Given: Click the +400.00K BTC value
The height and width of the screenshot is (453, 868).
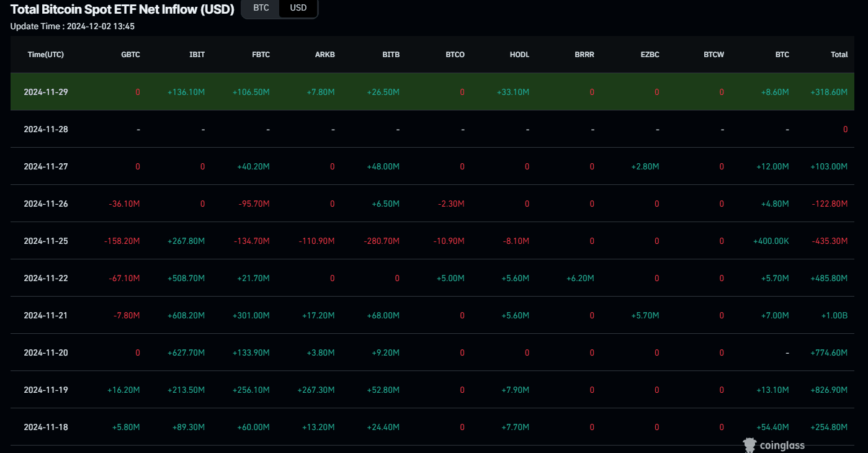Looking at the screenshot, I should (x=771, y=241).
